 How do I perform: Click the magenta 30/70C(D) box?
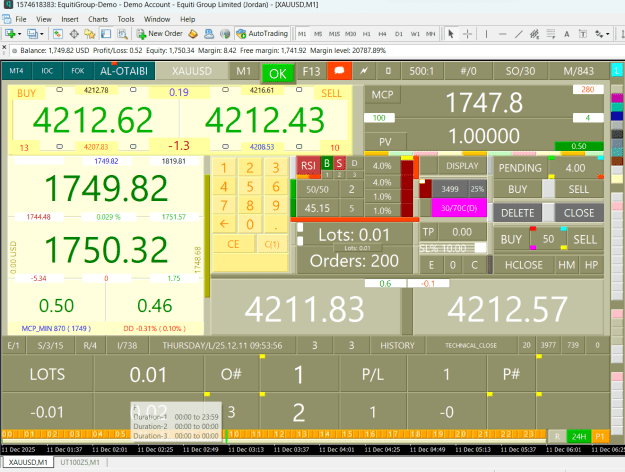tap(459, 208)
